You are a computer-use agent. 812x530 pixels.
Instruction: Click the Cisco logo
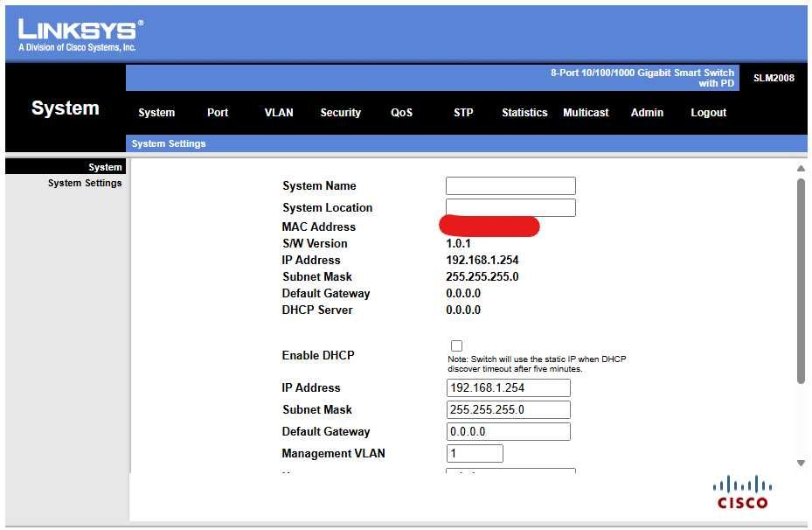742,492
